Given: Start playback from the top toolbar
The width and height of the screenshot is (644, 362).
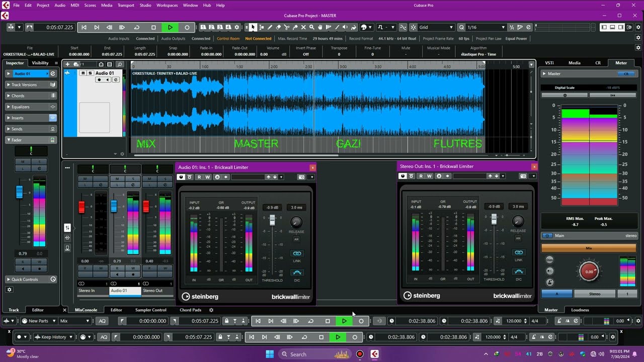Looking at the screenshot, I should pos(170,27).
